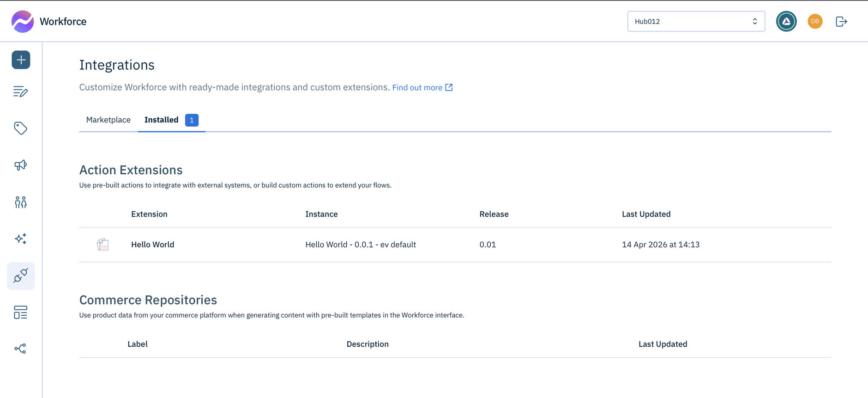868x398 pixels.
Task: Click the release value 0.01
Action: 488,245
